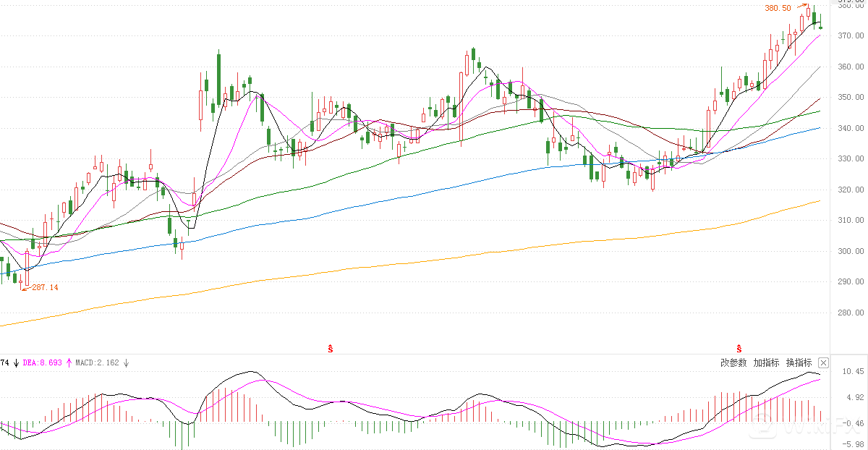Viewport: 868px width, 450px height.
Task: Click the 改参数 parameter settings button
Action: [x=733, y=362]
